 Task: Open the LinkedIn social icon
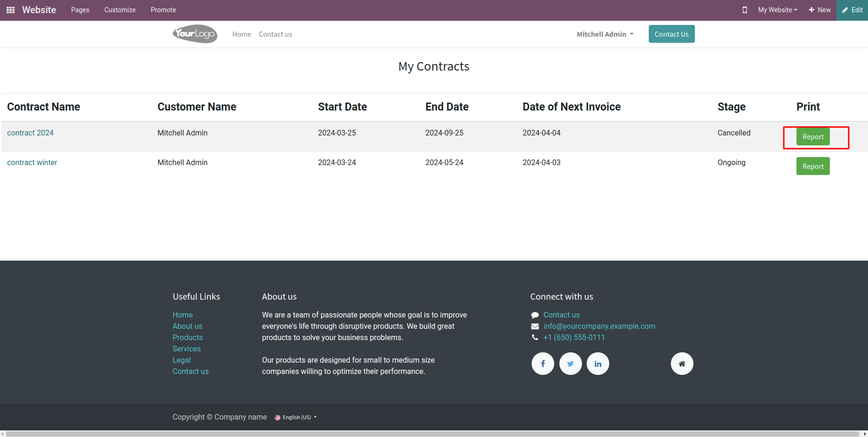(x=597, y=364)
